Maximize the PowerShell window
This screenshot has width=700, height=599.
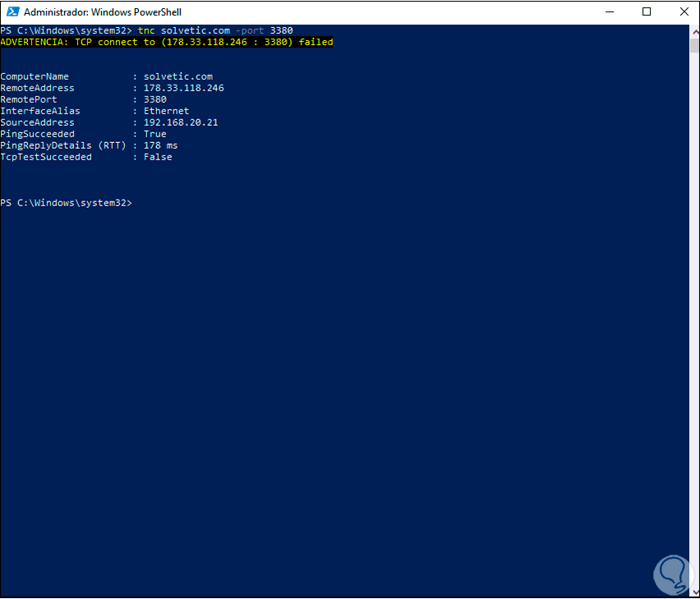pyautogui.click(x=647, y=12)
